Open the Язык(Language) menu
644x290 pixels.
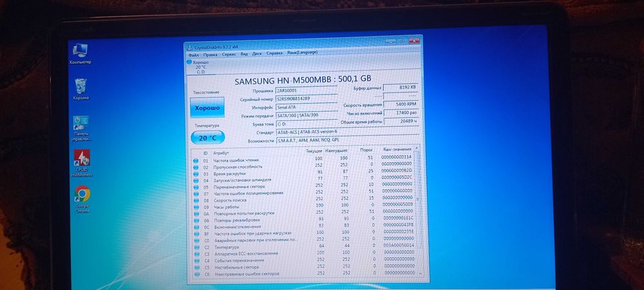coord(302,52)
